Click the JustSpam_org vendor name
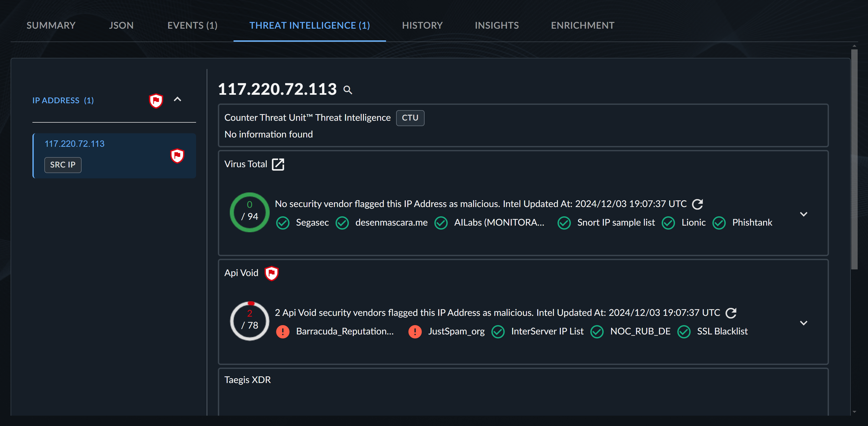The height and width of the screenshot is (426, 868). (456, 332)
